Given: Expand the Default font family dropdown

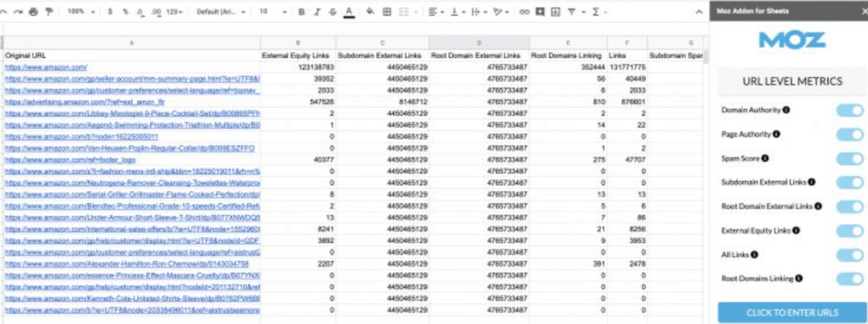Looking at the screenshot, I should click(x=221, y=12).
